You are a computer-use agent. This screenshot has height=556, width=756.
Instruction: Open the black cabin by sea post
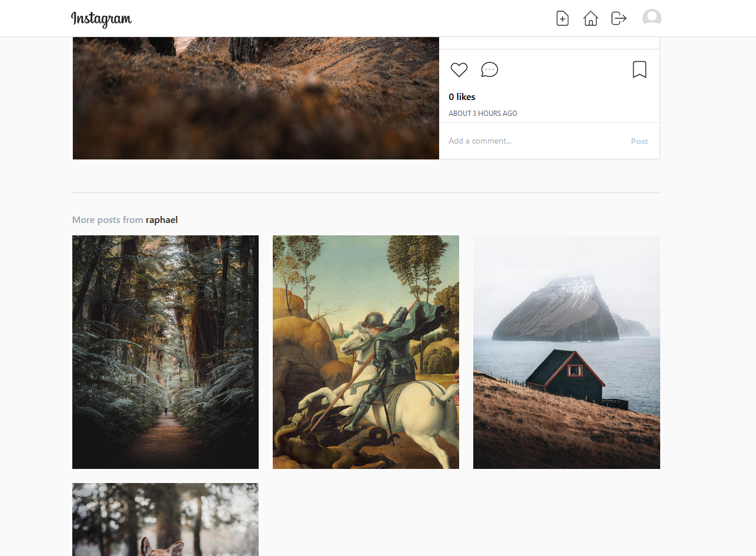(x=566, y=352)
